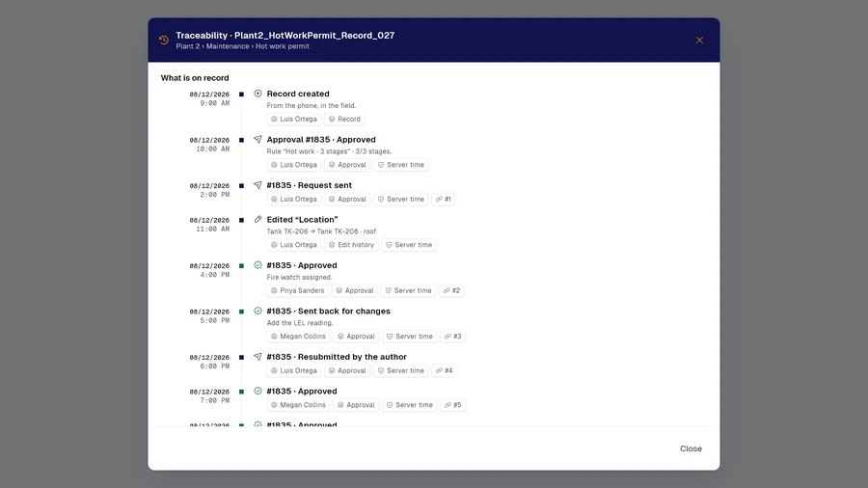Viewport: 868px width, 488px height.
Task: Click Approval tag next to Priya Sanders
Action: tap(354, 290)
